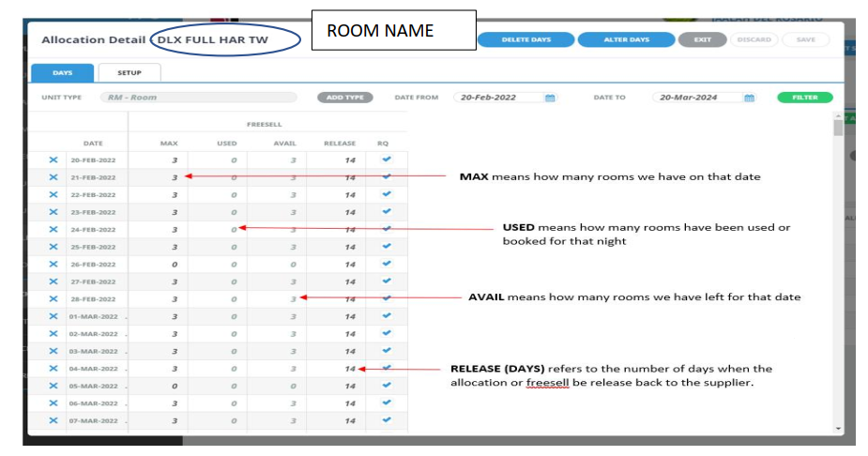The width and height of the screenshot is (868, 456).
Task: Exit the Allocation Detail dialog
Action: coord(703,39)
